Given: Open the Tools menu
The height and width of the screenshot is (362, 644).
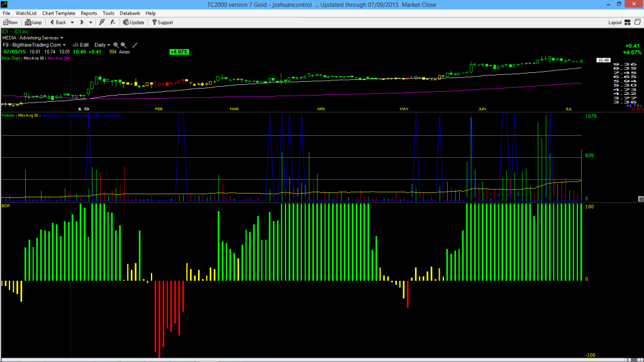Looking at the screenshot, I should [x=108, y=13].
